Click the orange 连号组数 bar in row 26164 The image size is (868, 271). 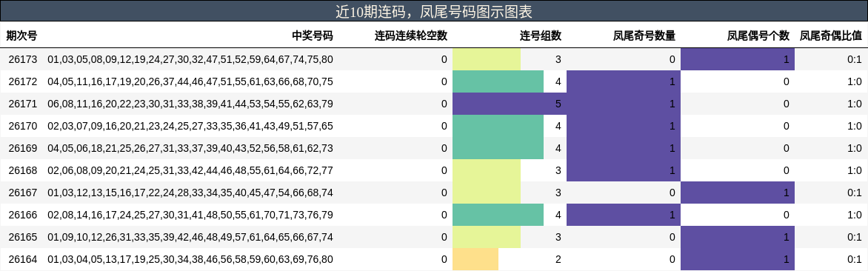point(475,259)
